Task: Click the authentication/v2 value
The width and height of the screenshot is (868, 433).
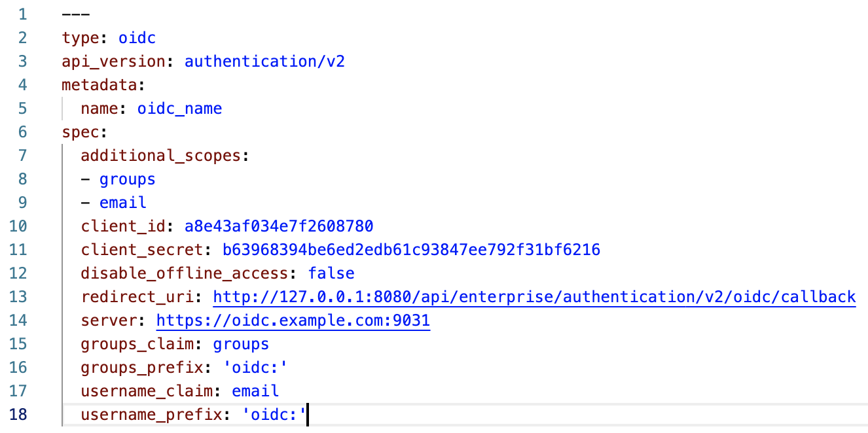Action: tap(264, 61)
